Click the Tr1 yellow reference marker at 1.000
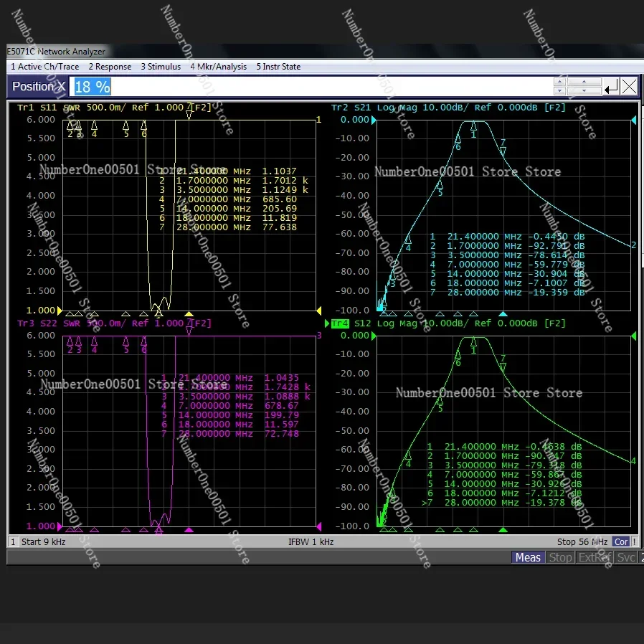This screenshot has width=644, height=644. coord(60,311)
